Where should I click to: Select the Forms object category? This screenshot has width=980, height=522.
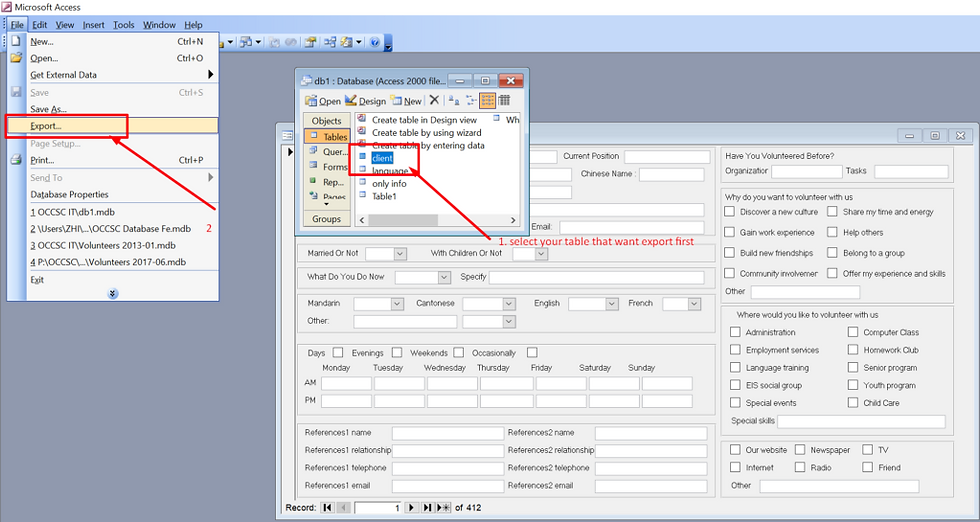(327, 167)
